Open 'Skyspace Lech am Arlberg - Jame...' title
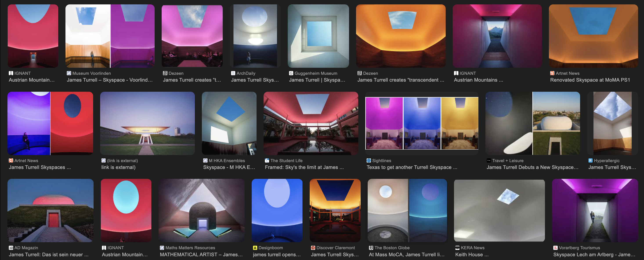Image resolution: width=644 pixels, height=260 pixels. [x=594, y=255]
